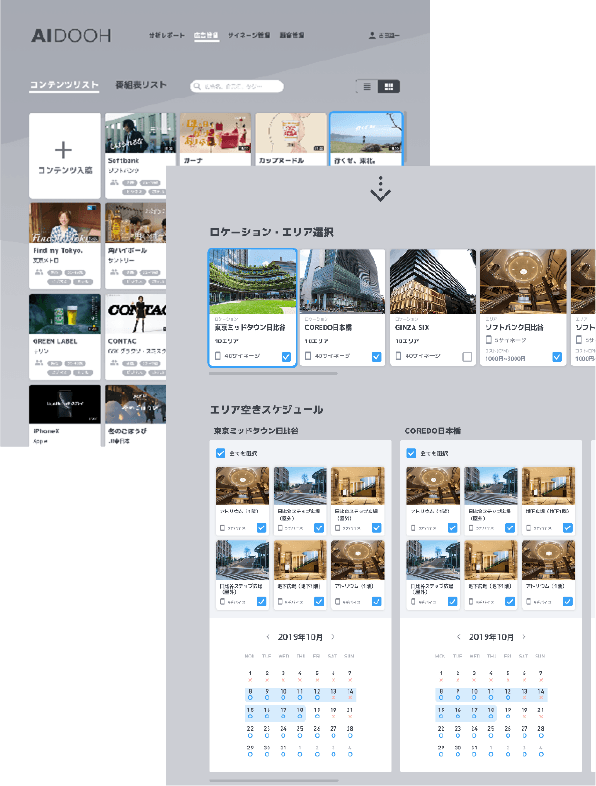This screenshot has height=786, width=596.
Task: Click the コンテンツ入稿 add-content button
Action: 65,156
